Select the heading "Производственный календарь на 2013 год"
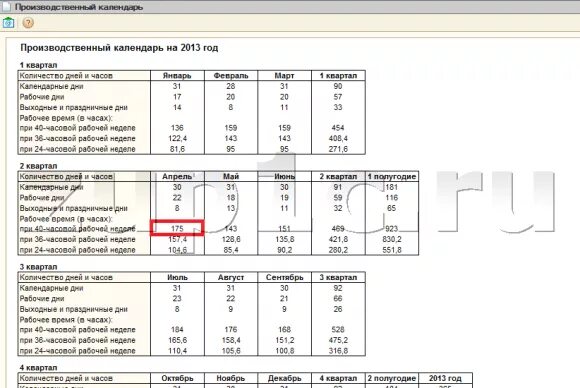This screenshot has height=388, width=580. pos(119,48)
